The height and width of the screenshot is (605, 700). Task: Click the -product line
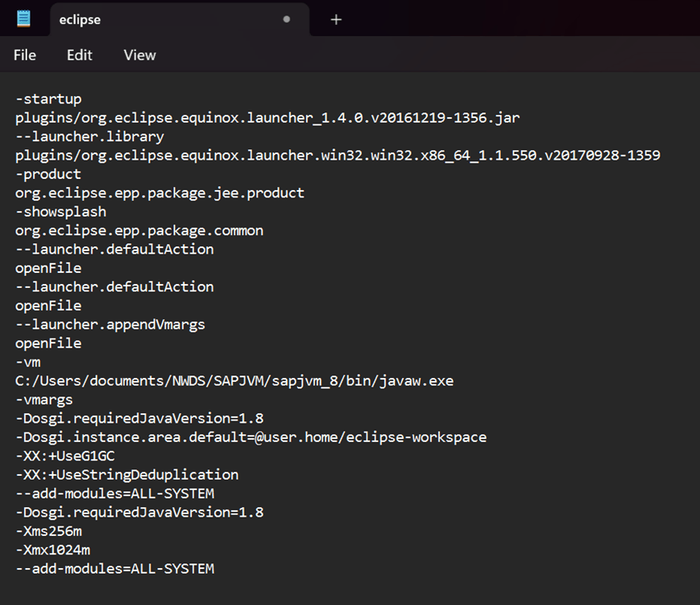(x=48, y=174)
